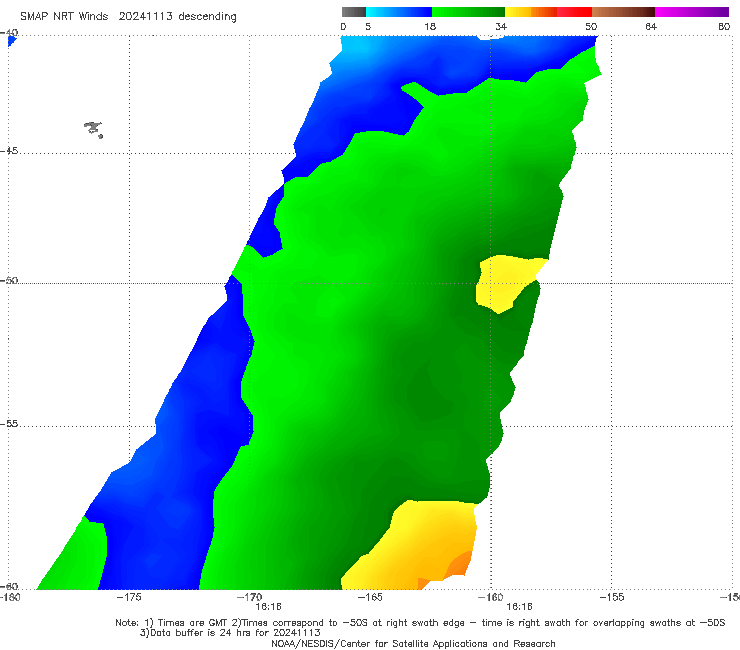
Task: Click the -160 longitude axis label
Action: point(491,597)
